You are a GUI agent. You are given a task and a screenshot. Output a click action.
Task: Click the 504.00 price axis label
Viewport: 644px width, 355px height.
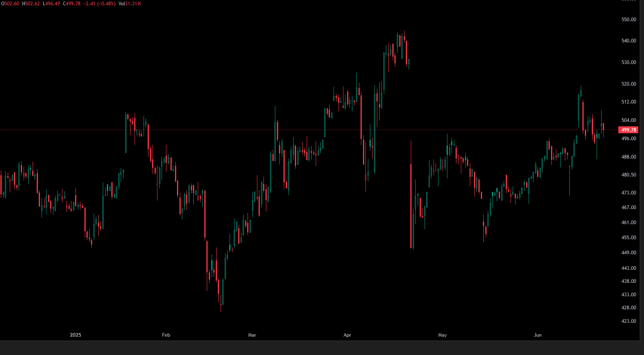point(629,120)
